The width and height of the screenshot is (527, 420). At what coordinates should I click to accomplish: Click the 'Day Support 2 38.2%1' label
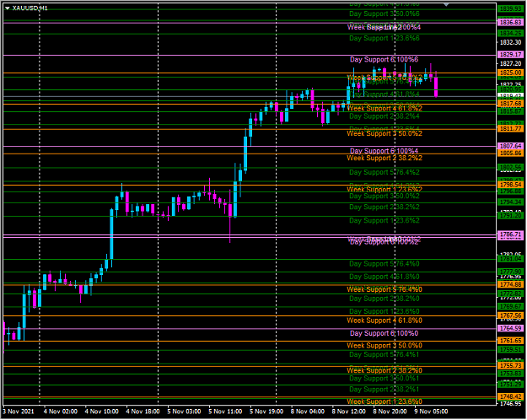coord(384,390)
